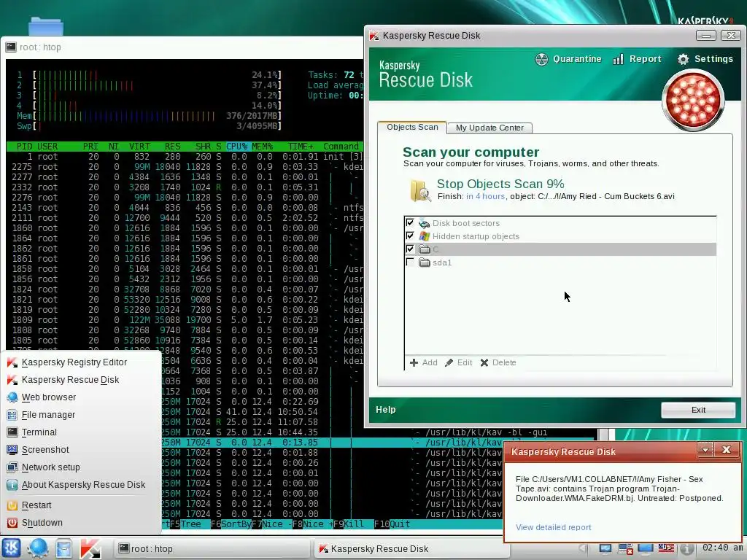Click the network tray icon with red x
The image size is (747, 560).
click(x=625, y=548)
